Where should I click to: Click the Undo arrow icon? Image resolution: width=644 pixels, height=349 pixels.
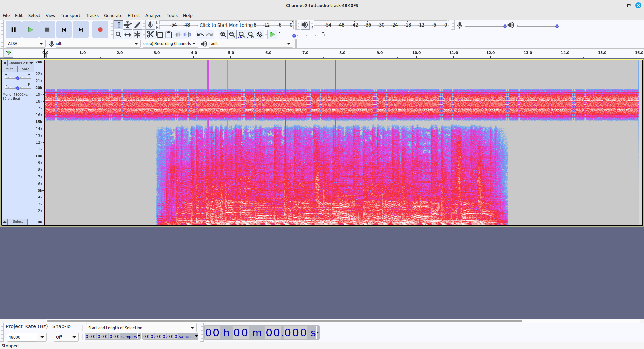click(x=200, y=35)
